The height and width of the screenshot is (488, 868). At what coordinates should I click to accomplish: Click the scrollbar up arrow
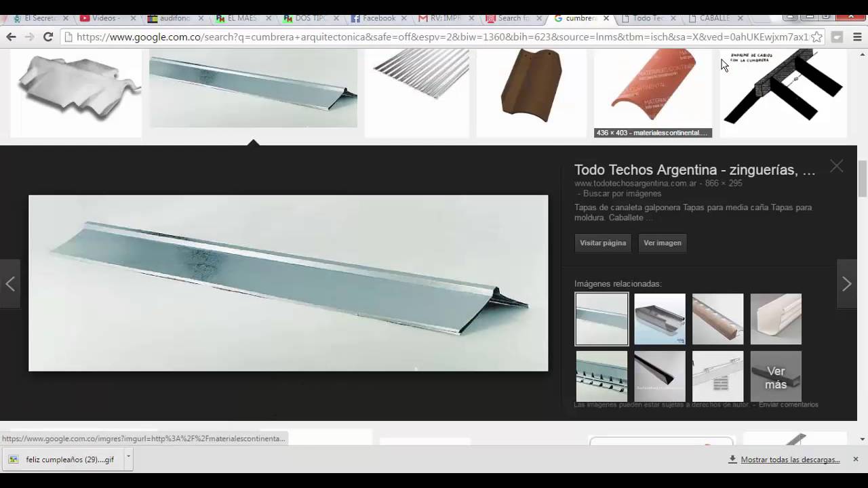tap(863, 54)
